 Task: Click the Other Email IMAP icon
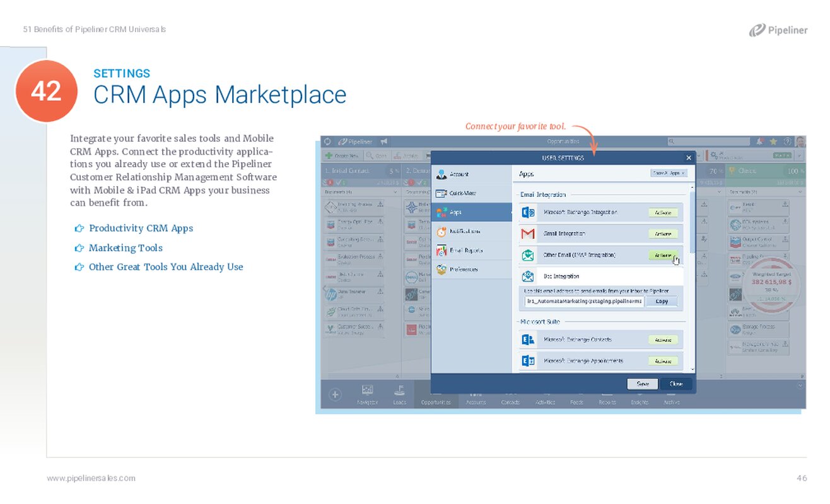pos(528,255)
